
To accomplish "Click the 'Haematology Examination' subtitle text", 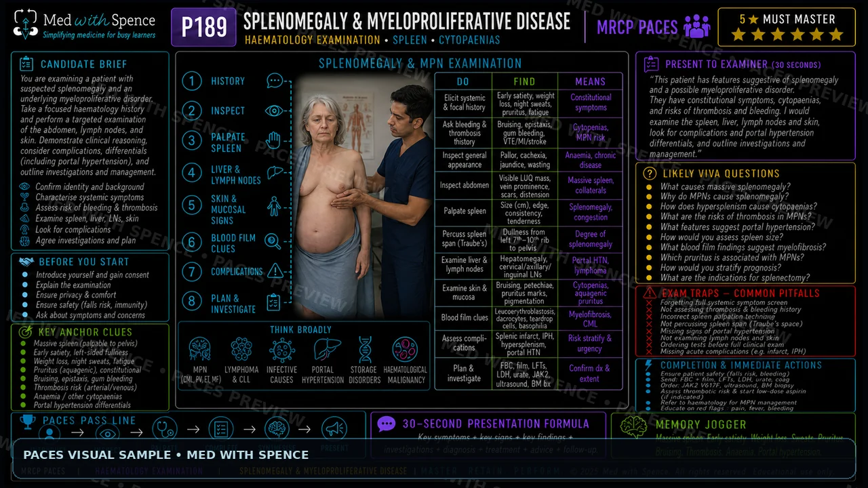I will click(x=312, y=40).
